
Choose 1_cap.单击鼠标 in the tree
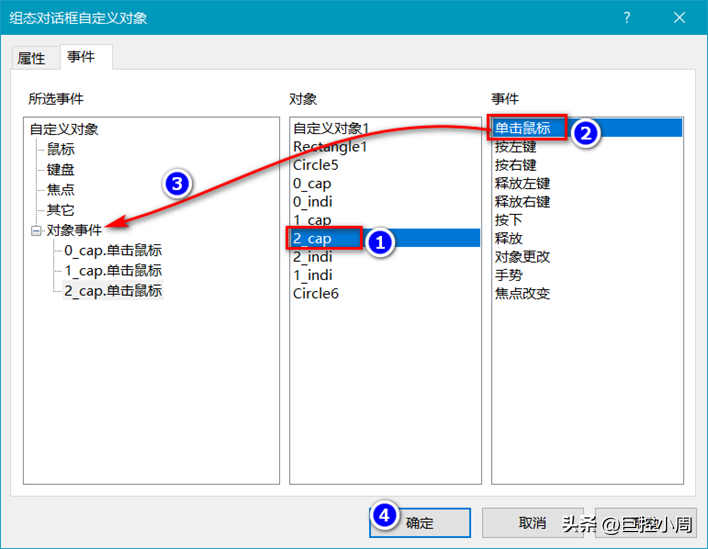point(112,271)
